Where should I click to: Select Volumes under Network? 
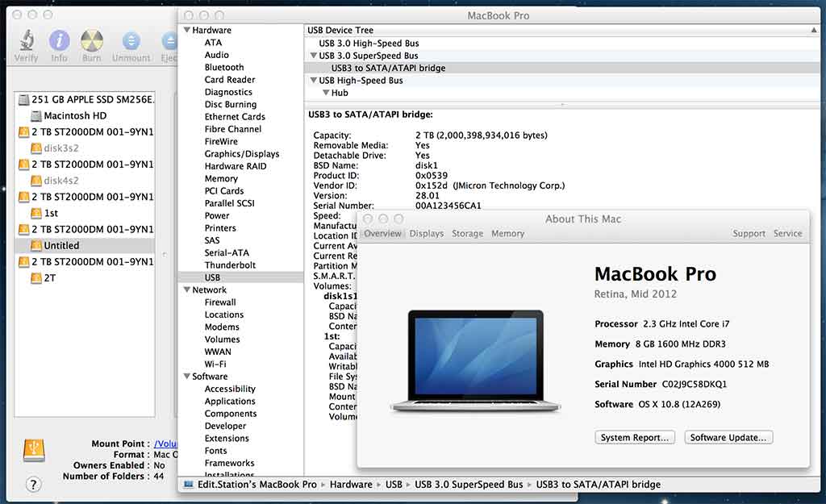coord(222,339)
